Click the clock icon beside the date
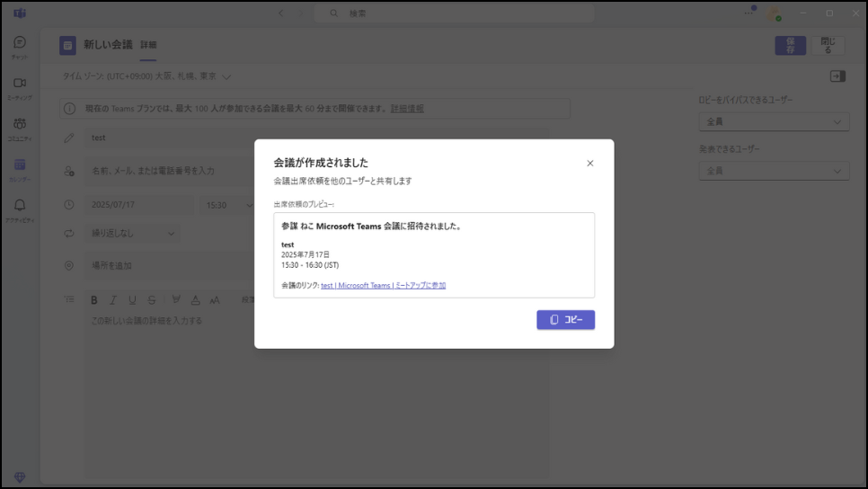The image size is (868, 489). [68, 205]
